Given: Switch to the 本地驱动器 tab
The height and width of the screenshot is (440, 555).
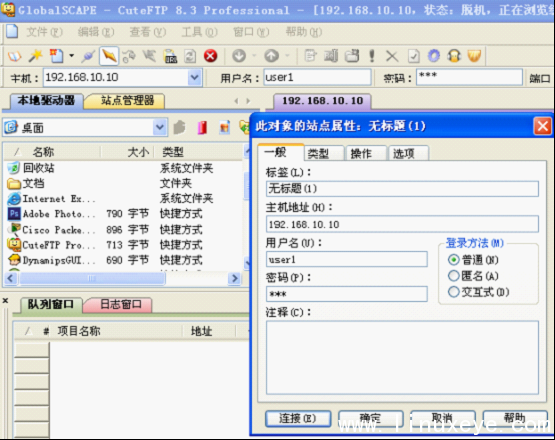Looking at the screenshot, I should 45,101.
